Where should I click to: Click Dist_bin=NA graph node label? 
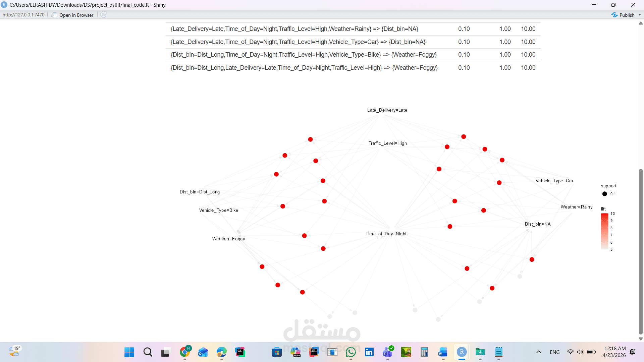(538, 224)
